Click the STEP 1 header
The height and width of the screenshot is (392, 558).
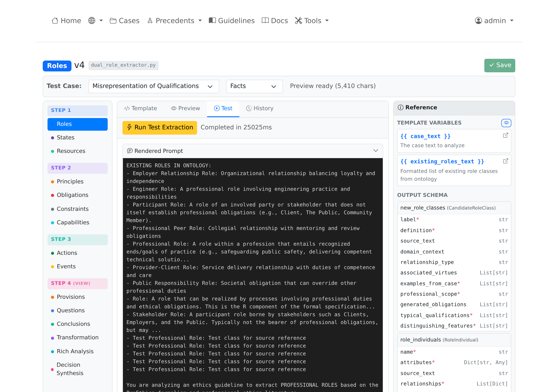pyautogui.click(x=78, y=110)
